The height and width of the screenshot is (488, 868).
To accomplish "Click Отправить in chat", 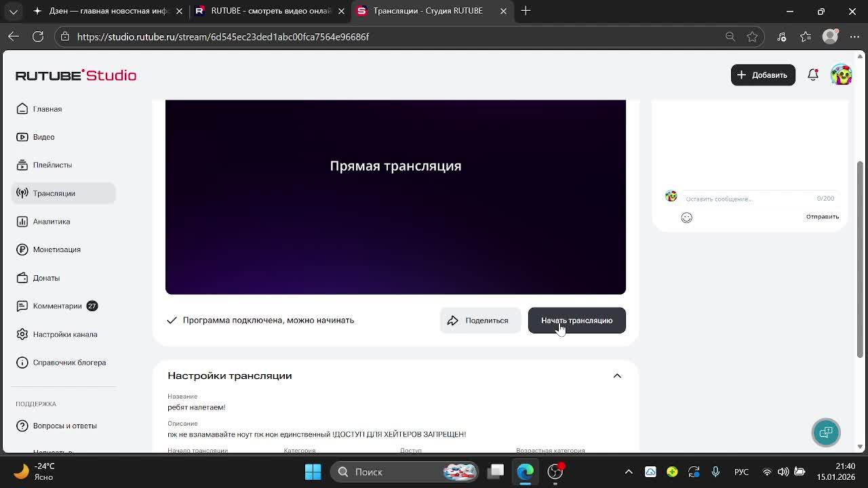I will 823,217.
